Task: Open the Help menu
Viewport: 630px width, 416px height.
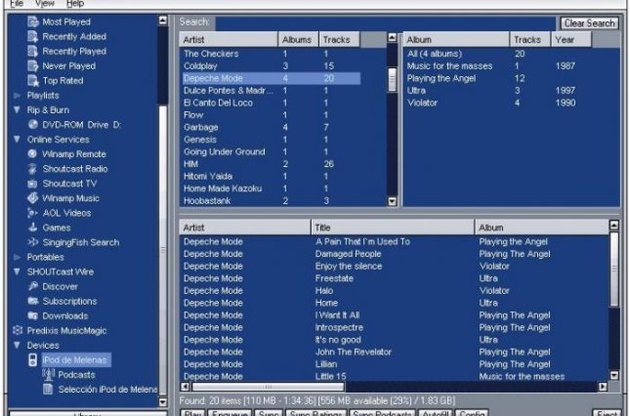Action: [75, 4]
